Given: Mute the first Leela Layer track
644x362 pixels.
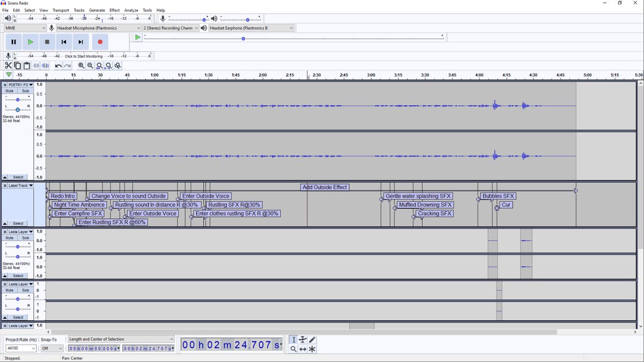Looking at the screenshot, I should click(10, 238).
